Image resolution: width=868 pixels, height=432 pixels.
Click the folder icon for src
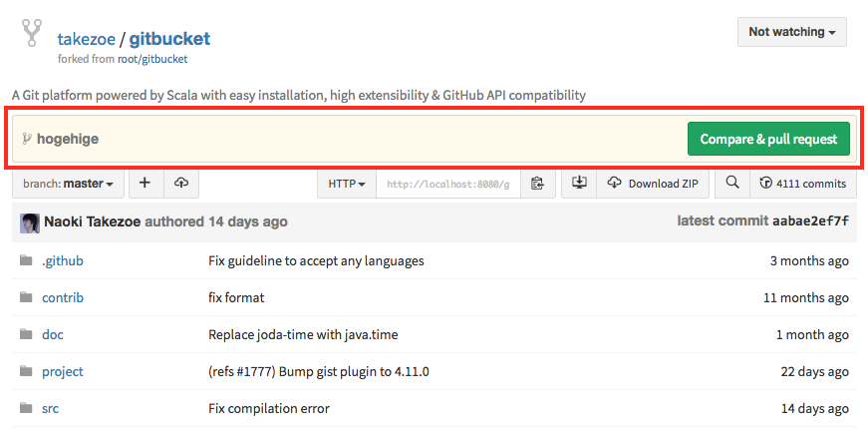point(26,408)
